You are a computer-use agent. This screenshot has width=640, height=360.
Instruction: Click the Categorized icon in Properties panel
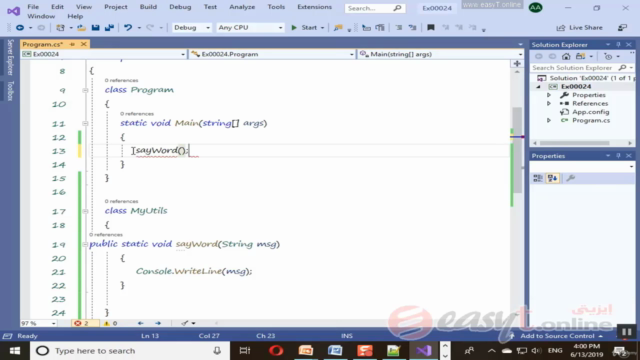tap(538, 178)
